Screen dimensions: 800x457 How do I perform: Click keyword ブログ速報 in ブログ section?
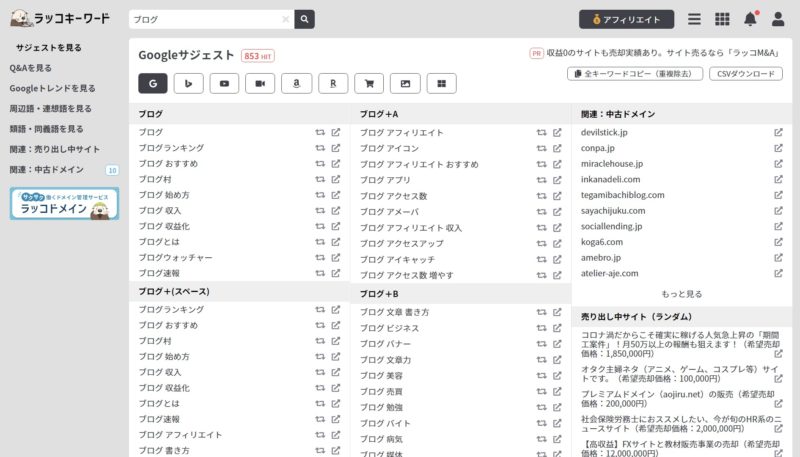tap(159, 273)
